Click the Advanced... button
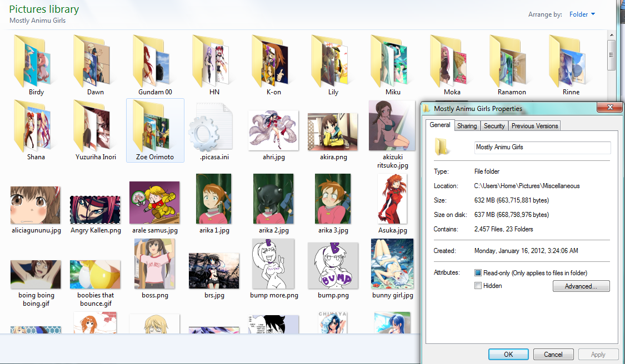The image size is (625, 364). point(581,286)
